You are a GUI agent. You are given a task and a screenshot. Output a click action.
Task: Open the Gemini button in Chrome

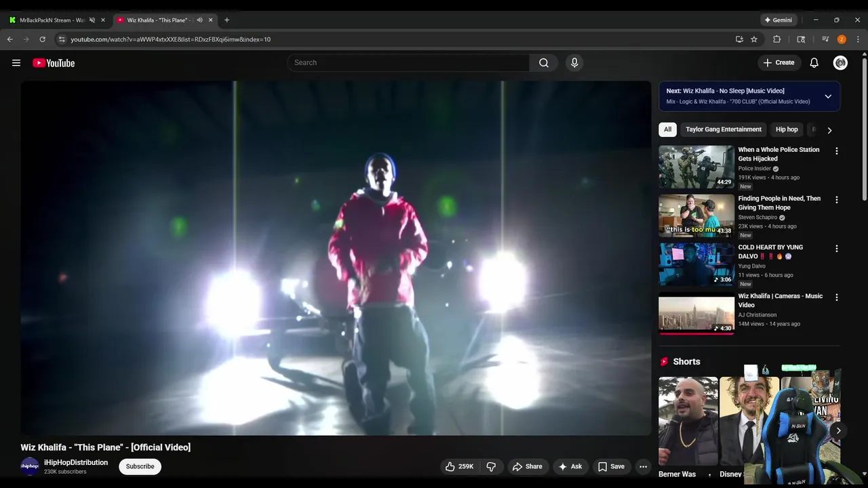click(x=778, y=20)
